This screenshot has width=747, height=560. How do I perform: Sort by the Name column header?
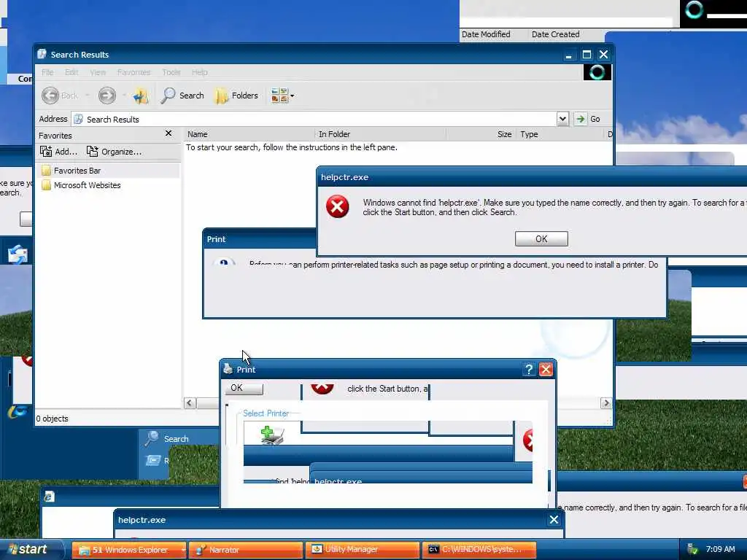[249, 134]
